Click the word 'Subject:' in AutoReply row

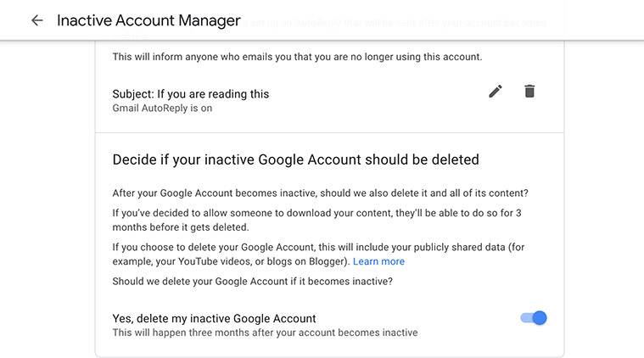click(133, 94)
